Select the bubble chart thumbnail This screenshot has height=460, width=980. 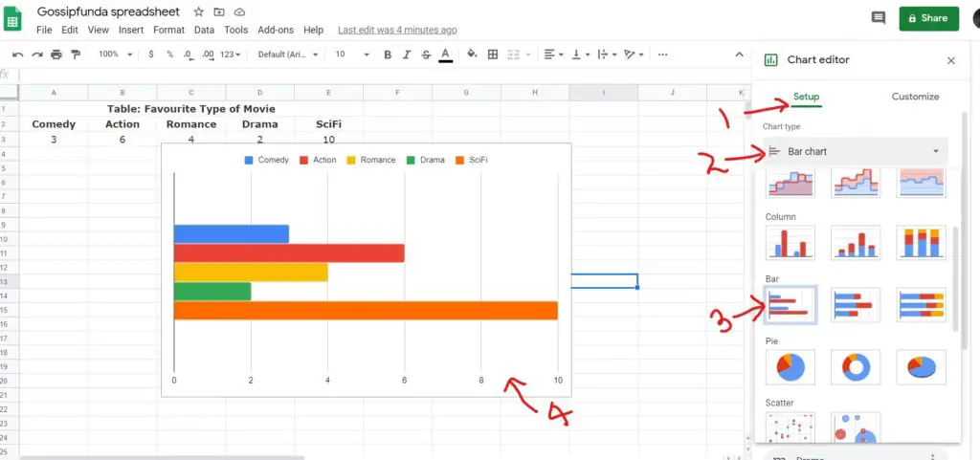click(x=856, y=428)
